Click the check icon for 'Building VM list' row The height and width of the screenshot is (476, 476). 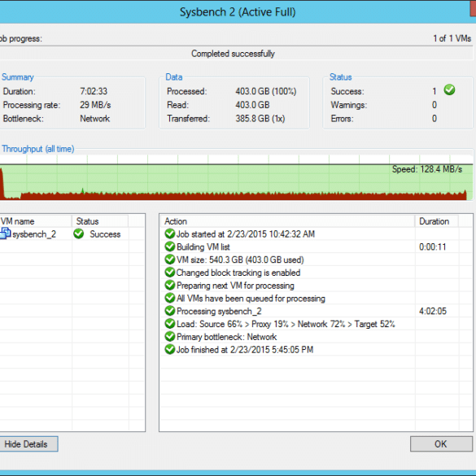coord(170,247)
